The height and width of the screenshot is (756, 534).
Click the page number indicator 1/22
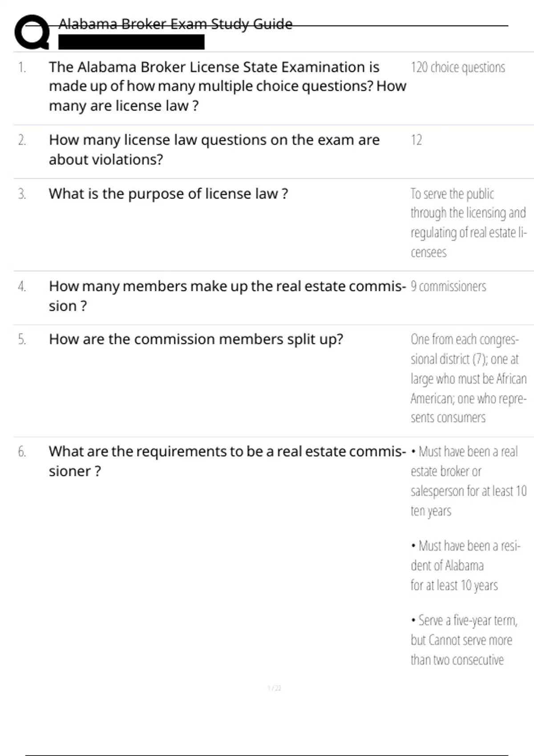pos(274,688)
